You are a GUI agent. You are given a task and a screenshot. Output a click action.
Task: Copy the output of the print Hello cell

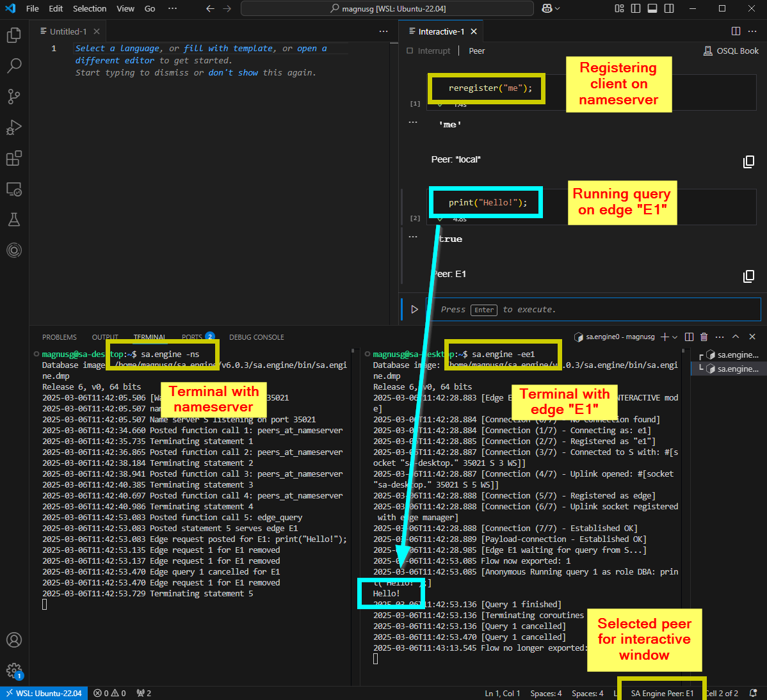tap(748, 276)
